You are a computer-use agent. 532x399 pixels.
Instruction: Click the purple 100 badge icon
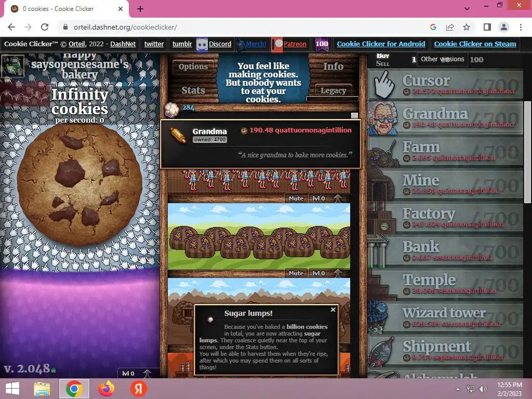pos(322,44)
